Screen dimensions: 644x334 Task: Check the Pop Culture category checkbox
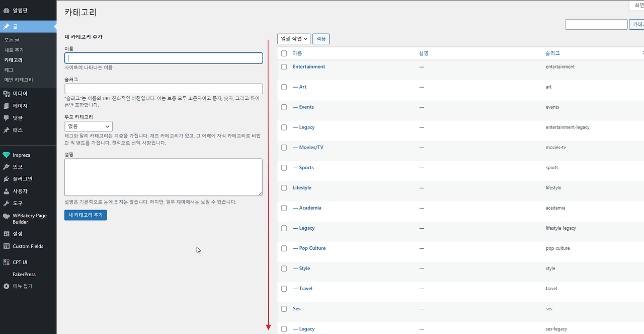point(284,248)
